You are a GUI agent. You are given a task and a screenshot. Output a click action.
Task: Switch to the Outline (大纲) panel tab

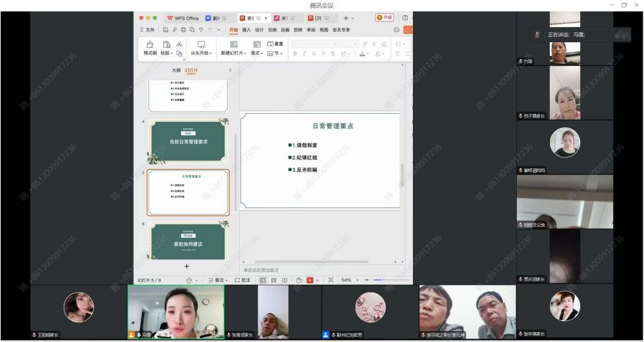pyautogui.click(x=176, y=70)
